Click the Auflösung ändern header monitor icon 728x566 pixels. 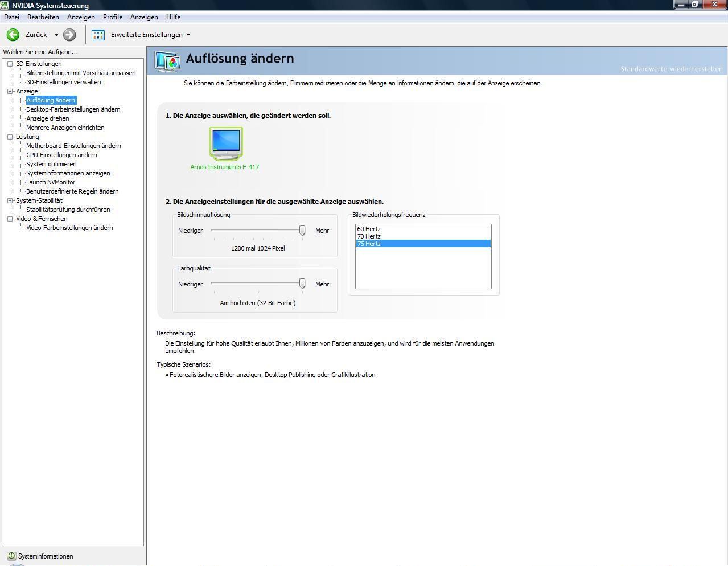tap(167, 61)
